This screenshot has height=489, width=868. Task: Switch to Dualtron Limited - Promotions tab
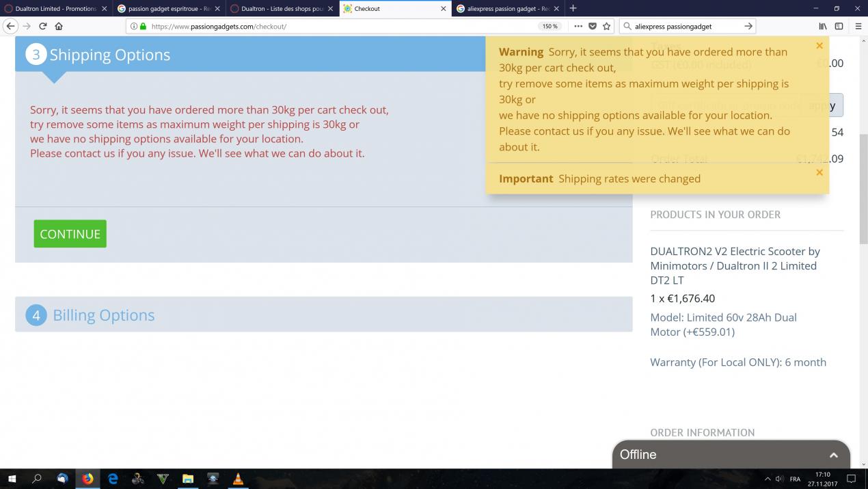56,9
